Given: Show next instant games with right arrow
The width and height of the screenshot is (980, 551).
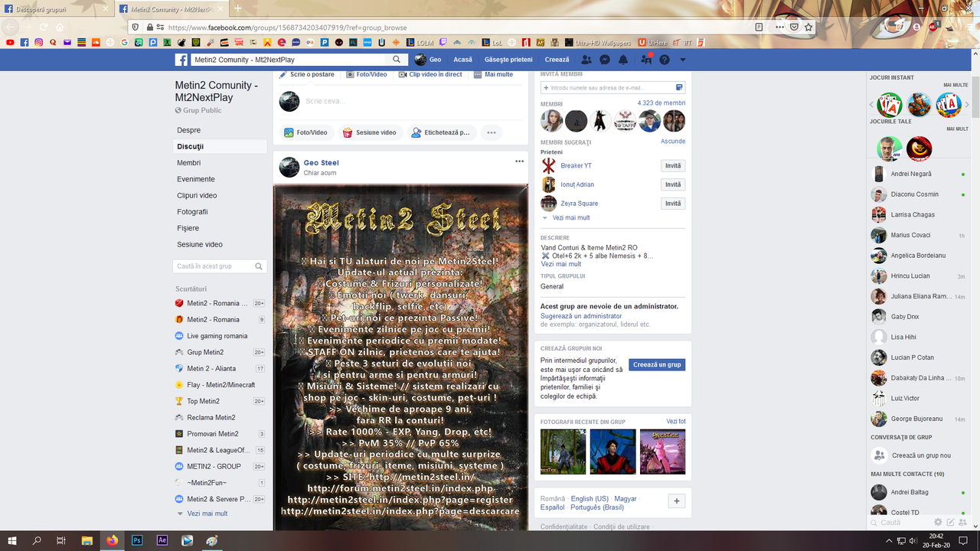Looking at the screenshot, I should tap(965, 105).
